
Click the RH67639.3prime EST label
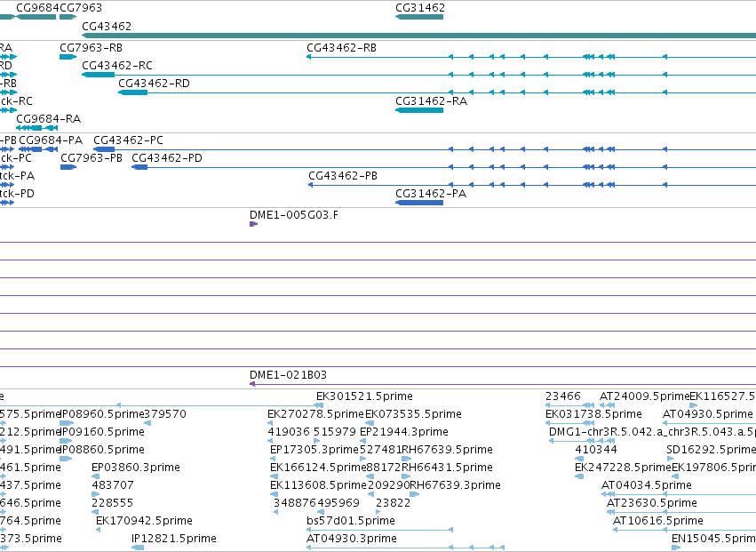pyautogui.click(x=455, y=486)
